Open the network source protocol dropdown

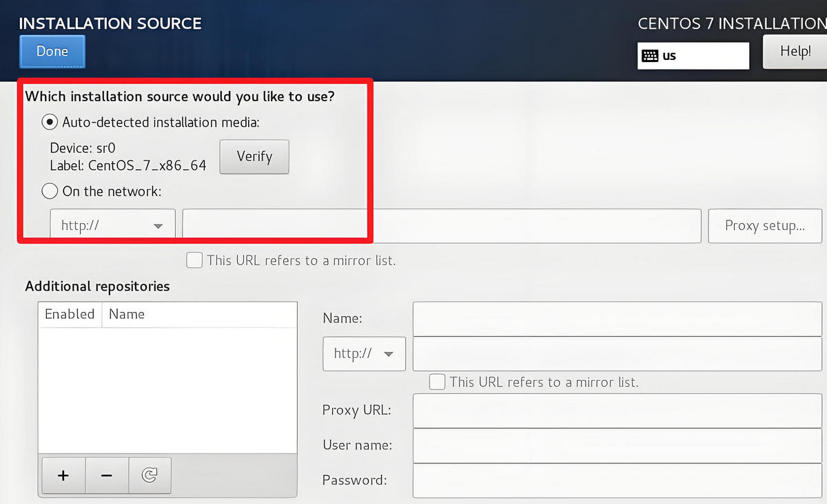[112, 226]
